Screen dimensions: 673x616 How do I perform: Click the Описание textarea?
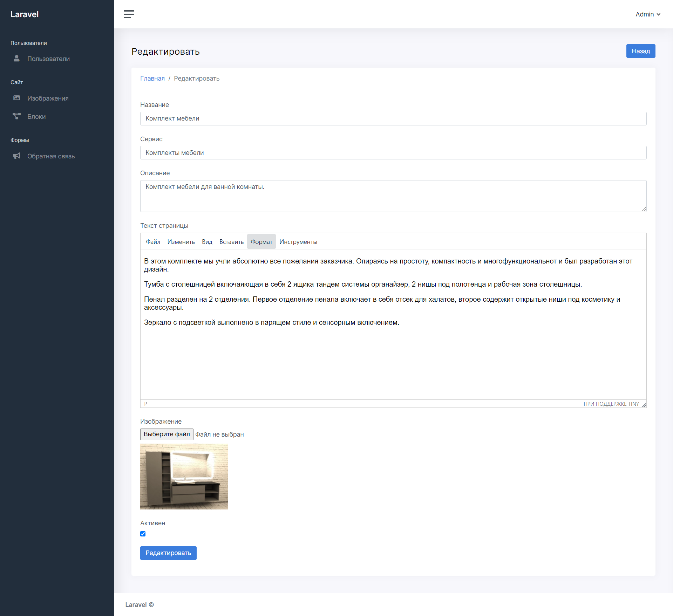[393, 196]
